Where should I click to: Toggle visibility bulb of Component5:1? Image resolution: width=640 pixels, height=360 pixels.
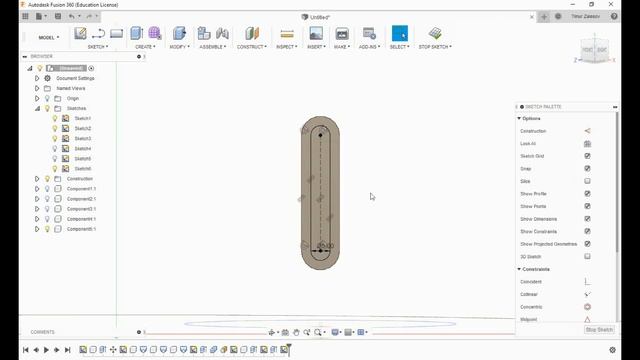click(x=47, y=229)
